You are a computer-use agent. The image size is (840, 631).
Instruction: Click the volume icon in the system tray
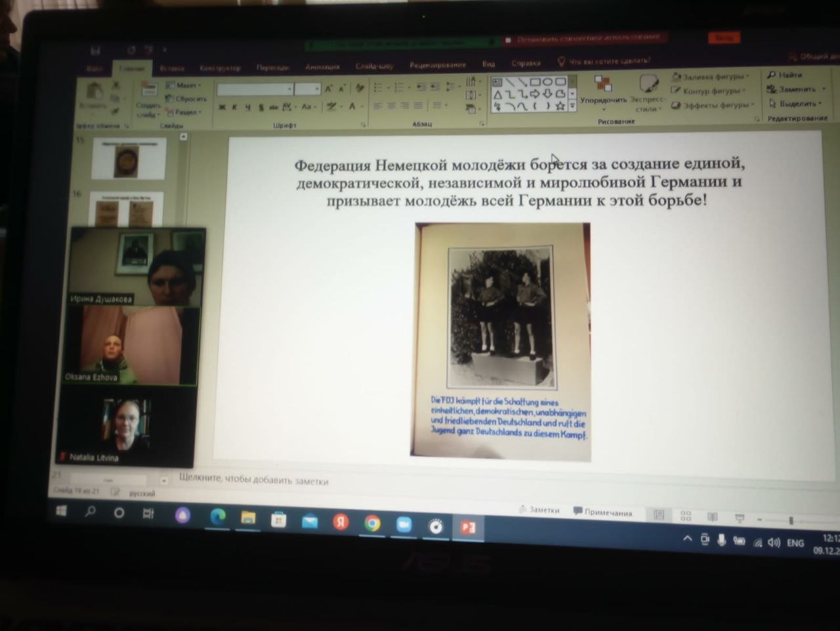(x=774, y=542)
